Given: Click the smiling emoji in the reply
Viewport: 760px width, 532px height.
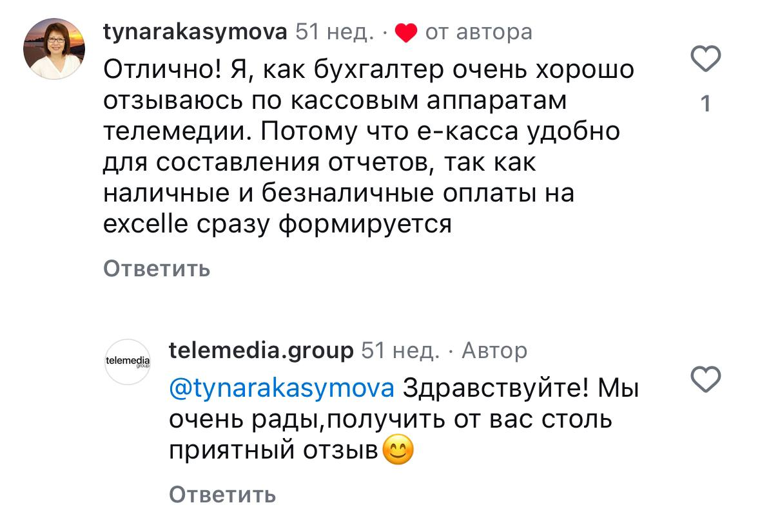Looking at the screenshot, I should 398,450.
